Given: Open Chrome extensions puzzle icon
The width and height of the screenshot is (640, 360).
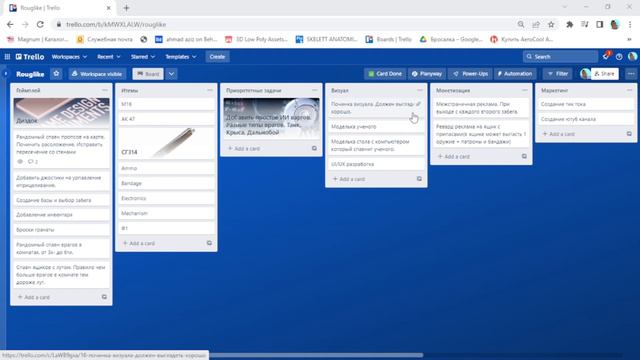Looking at the screenshot, I should pyautogui.click(x=569, y=24).
